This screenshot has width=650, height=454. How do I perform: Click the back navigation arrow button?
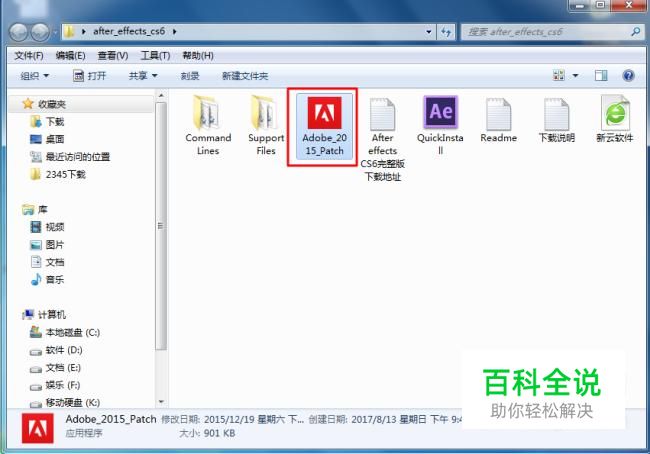pyautogui.click(x=18, y=32)
